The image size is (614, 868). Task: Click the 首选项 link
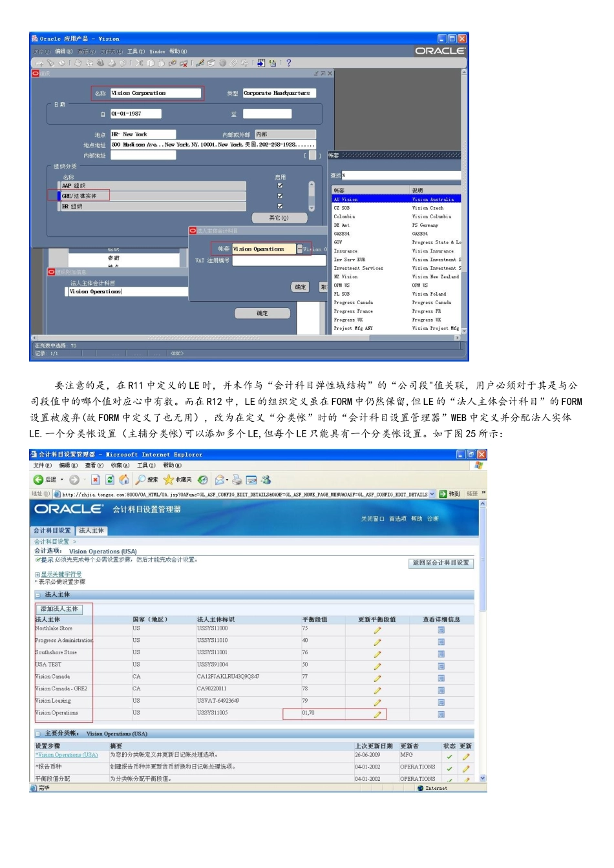point(397,519)
